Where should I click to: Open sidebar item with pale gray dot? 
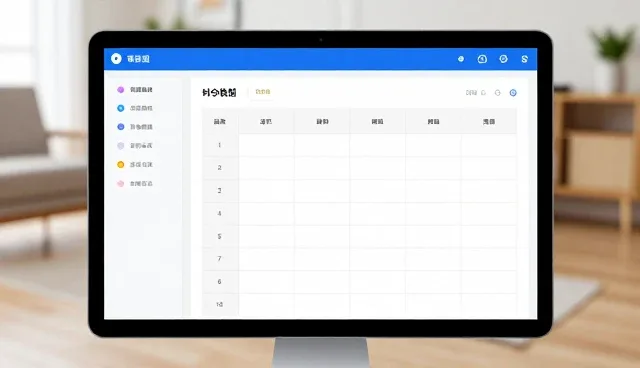coord(135,146)
